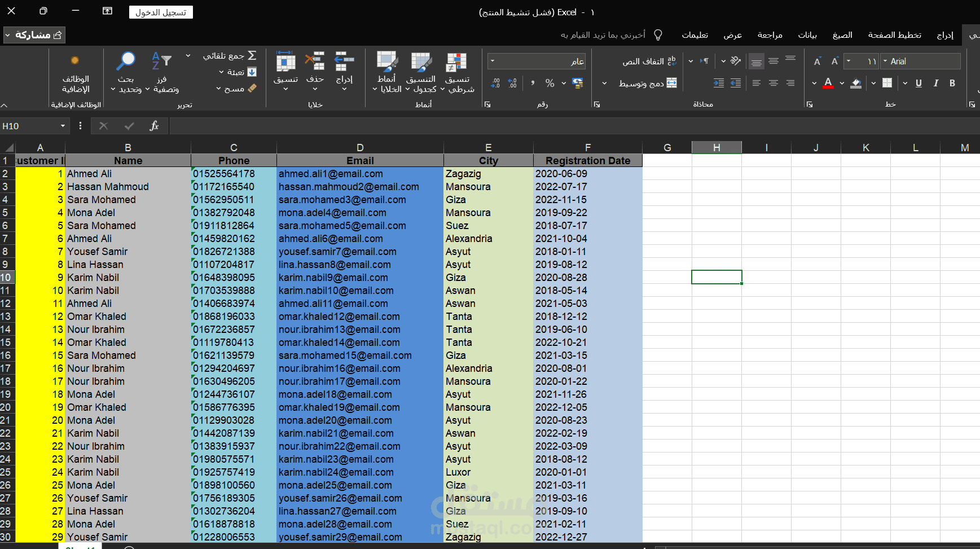980x549 pixels.
Task: Open the Arial font name dropdown
Action: click(x=885, y=61)
